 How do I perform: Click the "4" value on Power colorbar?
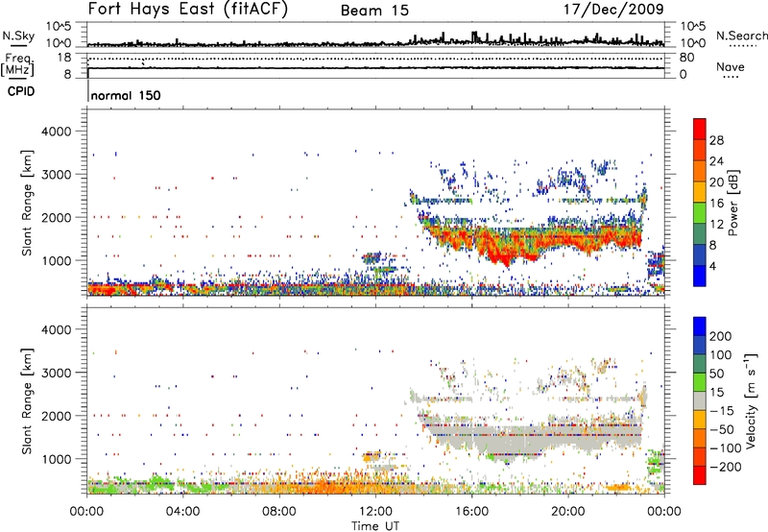coord(712,266)
